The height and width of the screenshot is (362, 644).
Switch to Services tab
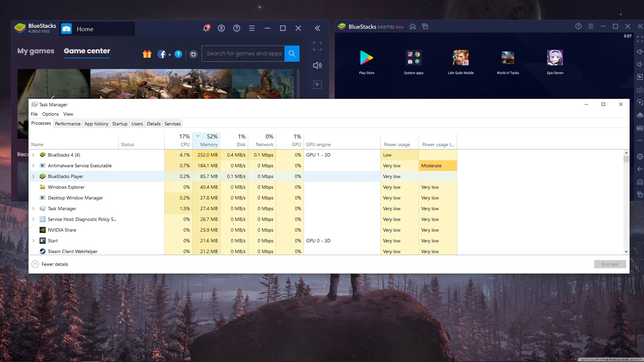pyautogui.click(x=173, y=124)
